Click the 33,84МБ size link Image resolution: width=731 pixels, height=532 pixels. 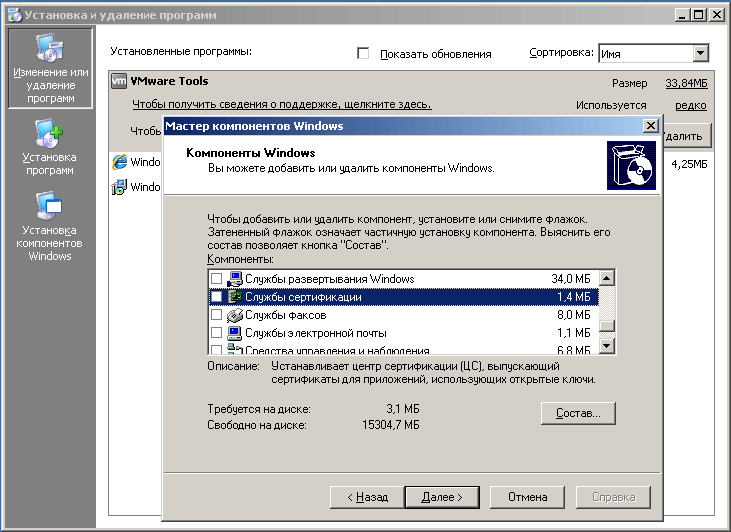coord(686,83)
